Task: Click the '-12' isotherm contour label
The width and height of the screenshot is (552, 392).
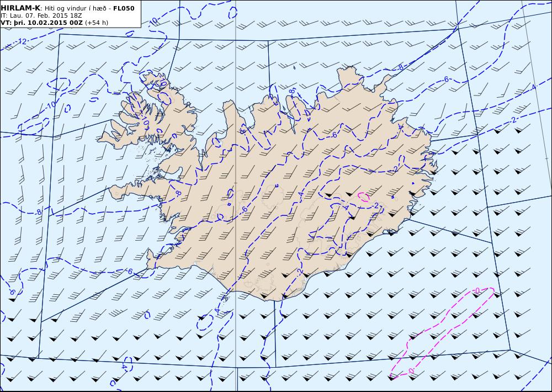Action: coord(22,41)
